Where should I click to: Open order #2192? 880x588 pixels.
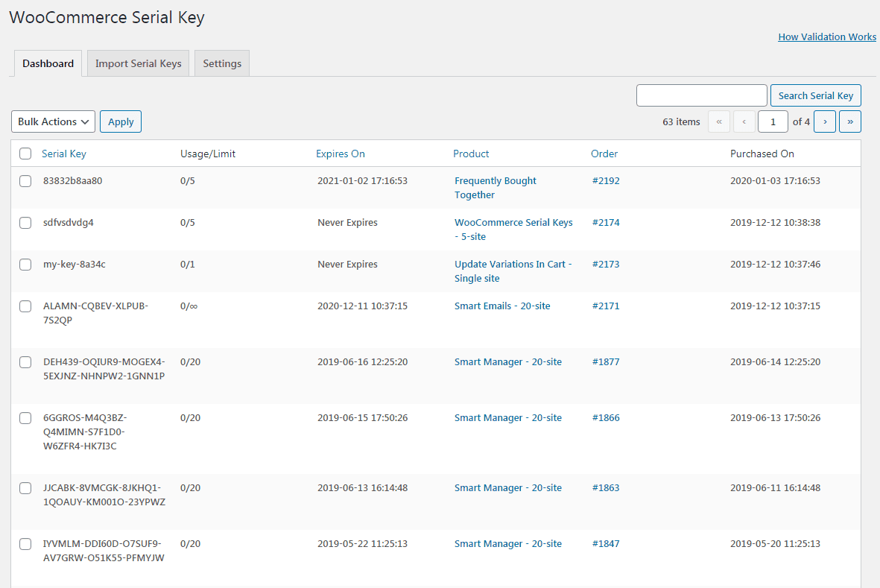pyautogui.click(x=606, y=180)
